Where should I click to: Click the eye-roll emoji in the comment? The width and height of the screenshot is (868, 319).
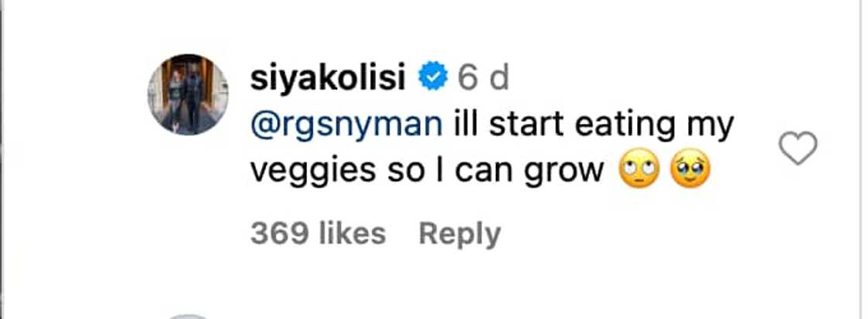pyautogui.click(x=640, y=172)
